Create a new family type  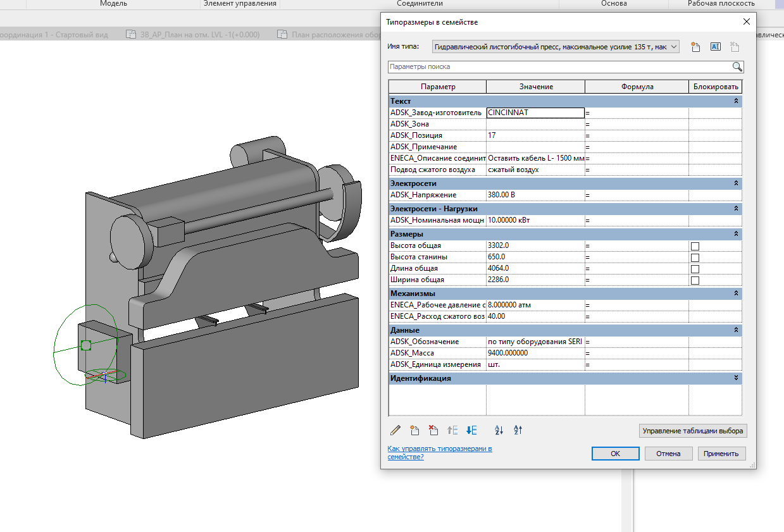695,46
